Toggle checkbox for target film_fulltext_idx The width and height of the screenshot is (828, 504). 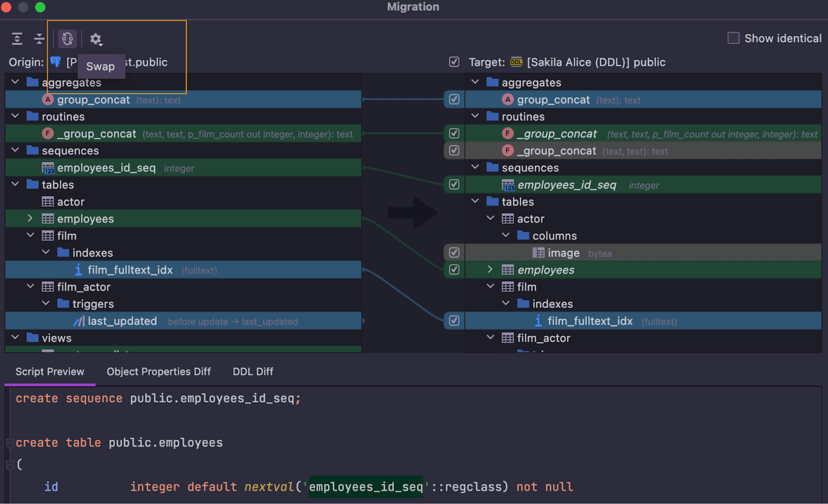click(x=454, y=321)
